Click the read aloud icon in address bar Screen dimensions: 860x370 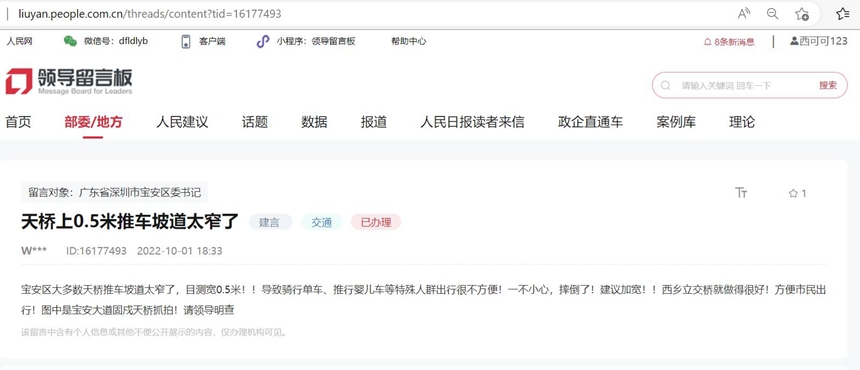[x=744, y=14]
